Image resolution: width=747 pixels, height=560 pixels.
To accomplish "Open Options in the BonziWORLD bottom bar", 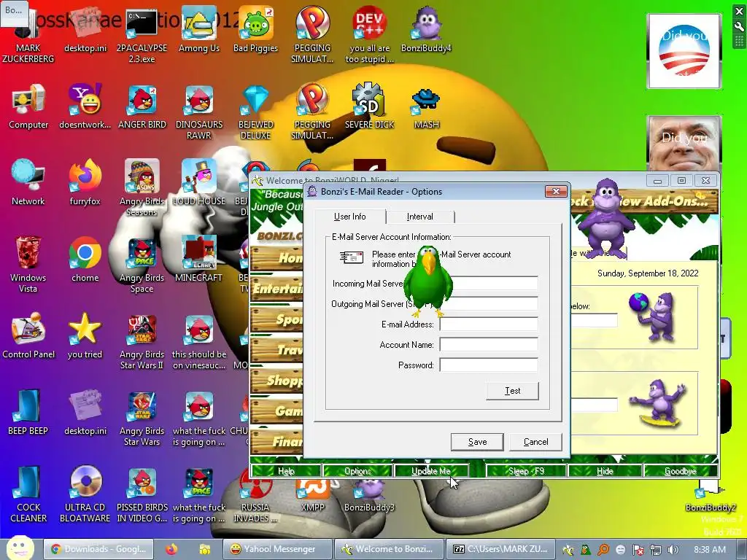I will [357, 471].
